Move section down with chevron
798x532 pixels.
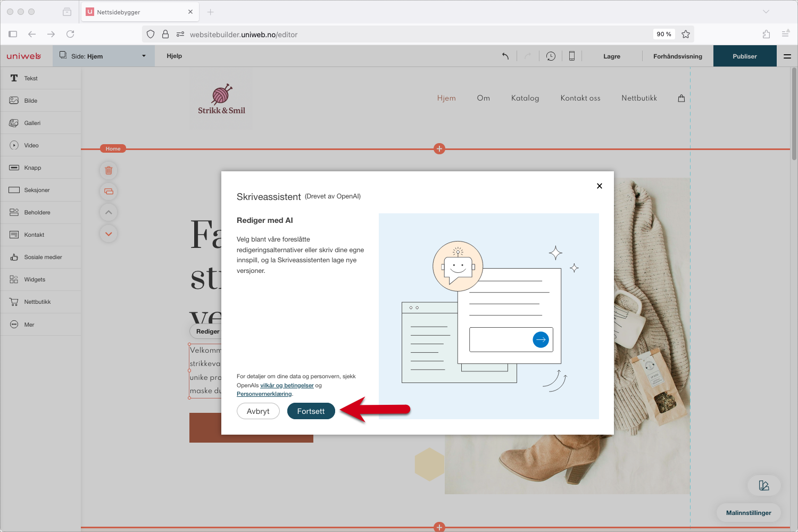pyautogui.click(x=109, y=234)
